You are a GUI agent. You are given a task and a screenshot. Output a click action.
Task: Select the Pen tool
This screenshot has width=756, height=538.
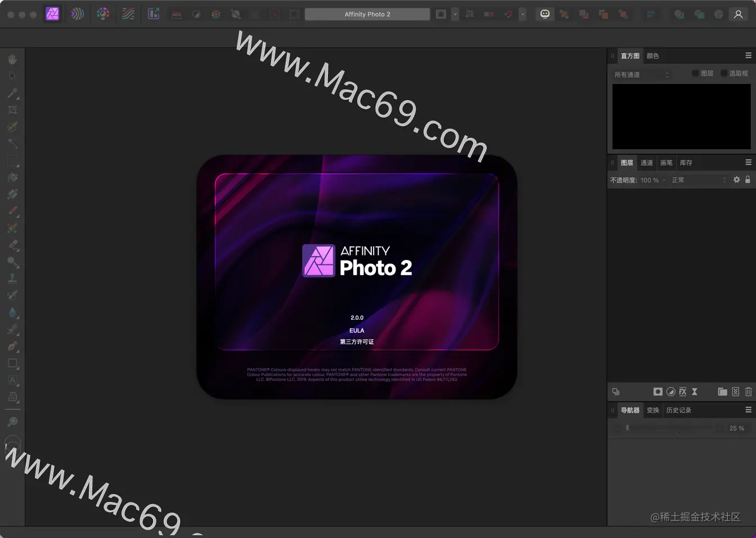pyautogui.click(x=12, y=347)
